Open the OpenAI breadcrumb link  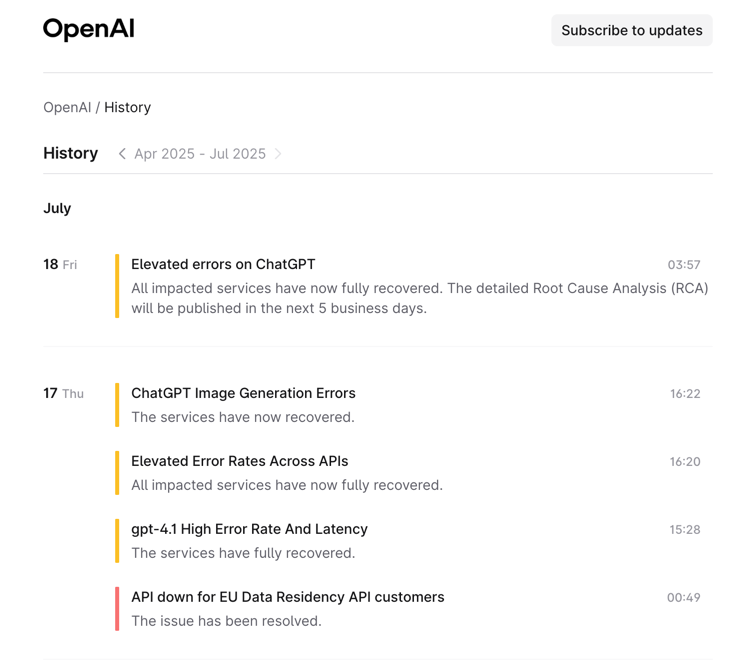pyautogui.click(x=67, y=107)
